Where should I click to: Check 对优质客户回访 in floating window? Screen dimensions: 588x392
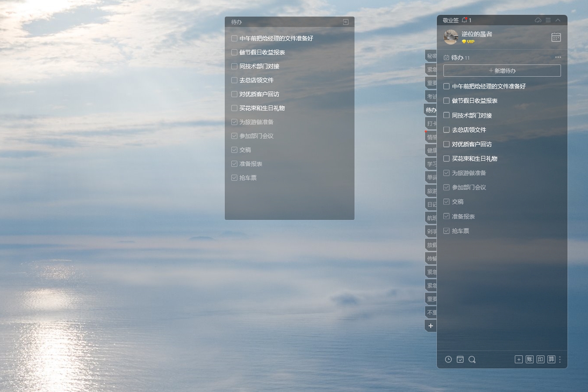234,94
